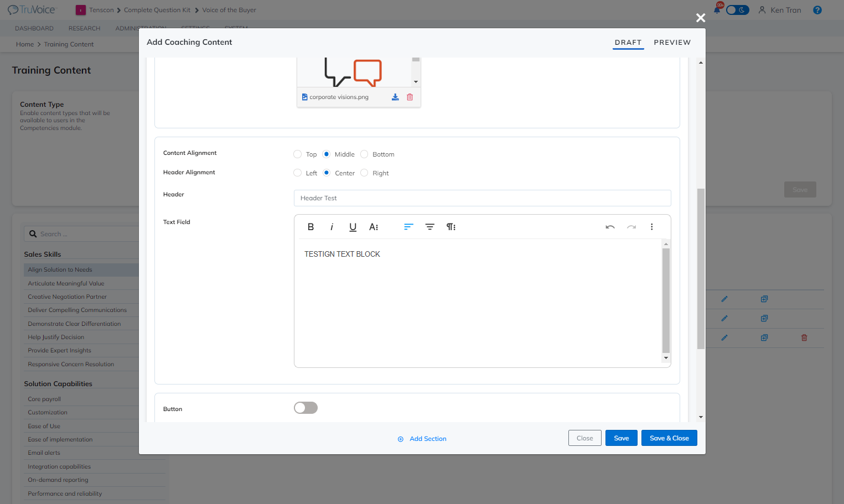The height and width of the screenshot is (504, 844).
Task: Click Save & Close button
Action: tap(669, 438)
